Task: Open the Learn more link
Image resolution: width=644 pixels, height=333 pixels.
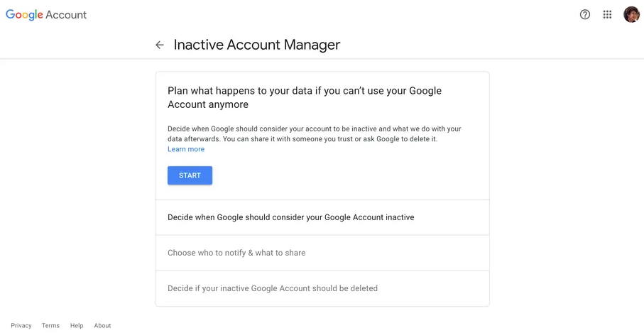Action: 186,149
